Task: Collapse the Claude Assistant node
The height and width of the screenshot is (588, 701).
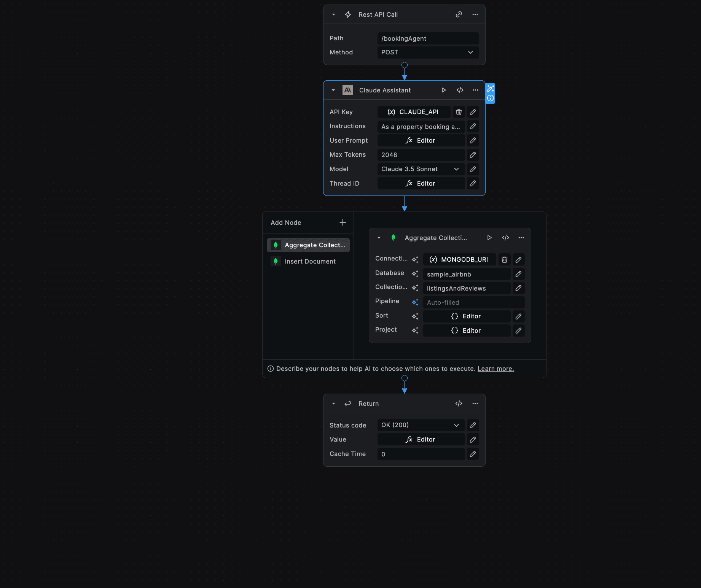Action: coord(333,90)
